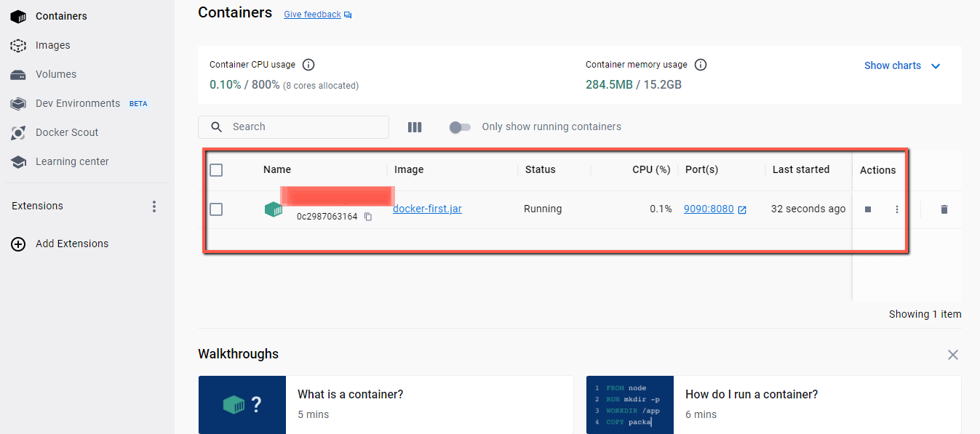Open the Volumes sidebar section
Screen dimensions: 980x434
coord(56,74)
